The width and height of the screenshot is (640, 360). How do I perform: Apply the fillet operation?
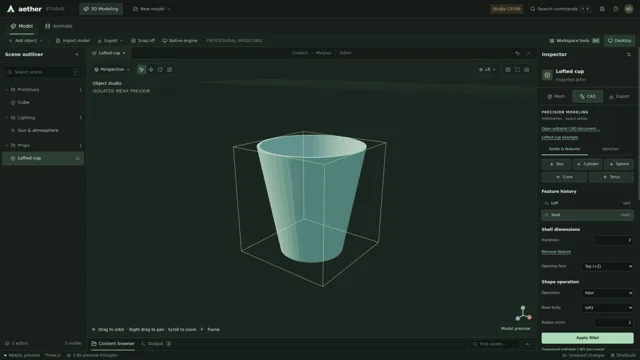(587, 338)
